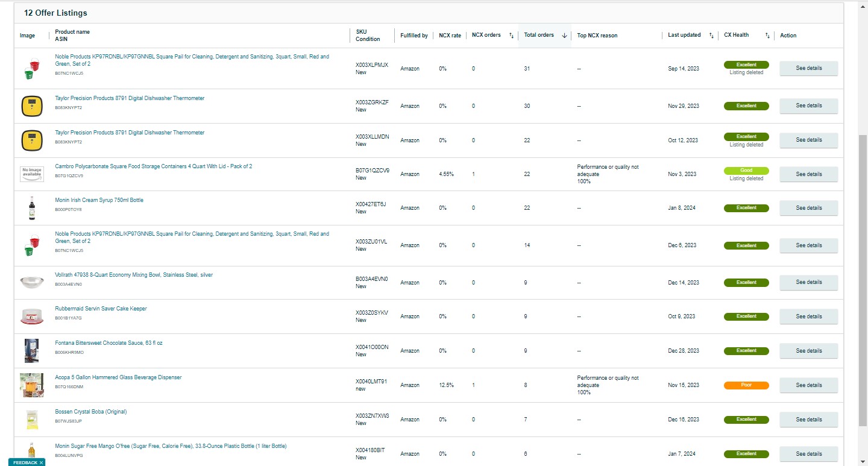Click the ASIN B07Q166DNM text
The width and height of the screenshot is (868, 466).
[69, 387]
